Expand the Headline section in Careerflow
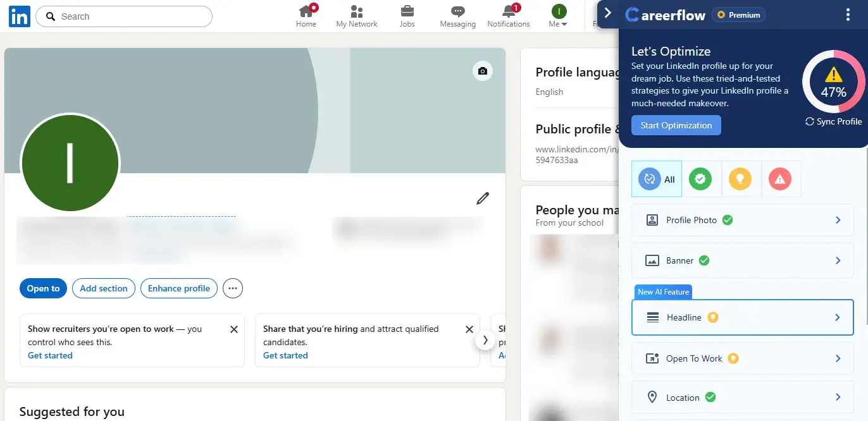Viewport: 868px width, 421px height. pyautogui.click(x=742, y=317)
